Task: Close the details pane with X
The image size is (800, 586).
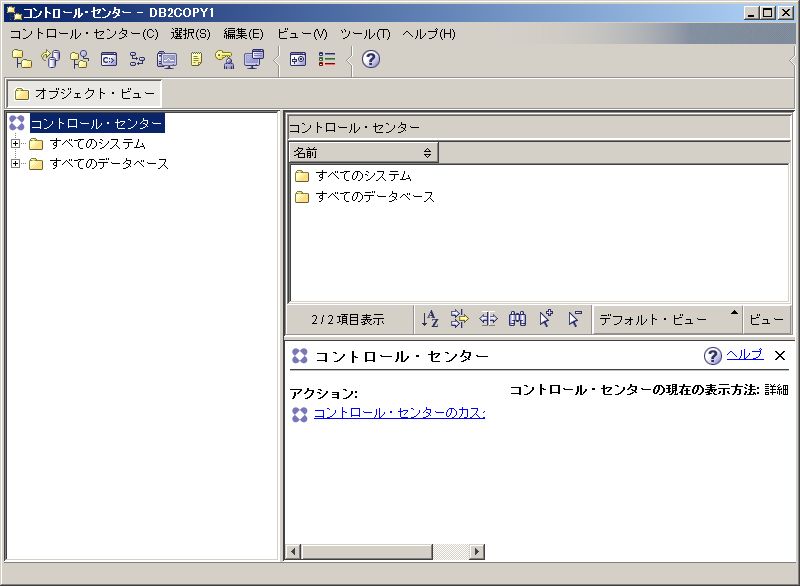Action: pyautogui.click(x=780, y=355)
